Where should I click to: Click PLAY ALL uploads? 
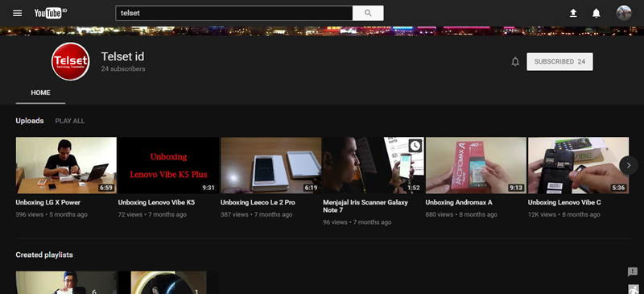click(70, 121)
